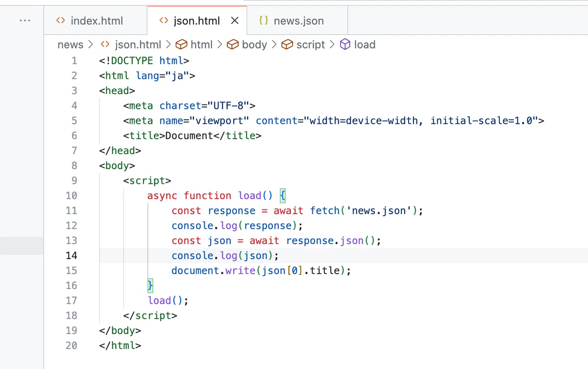Open the load function breadcrumb
The height and width of the screenshot is (369, 588).
point(365,45)
